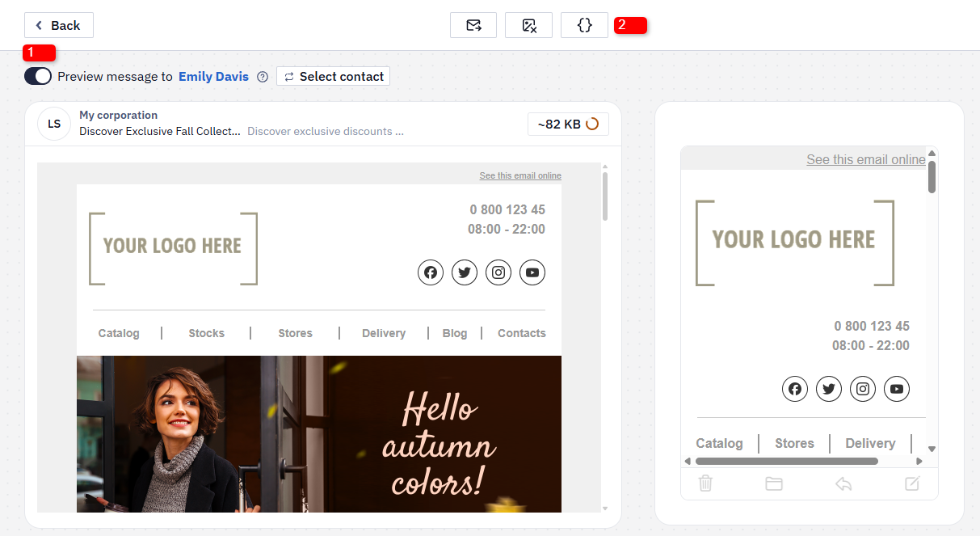Image resolution: width=980 pixels, height=536 pixels.
Task: Click the Hello autumn colors banner image
Action: coord(319,434)
